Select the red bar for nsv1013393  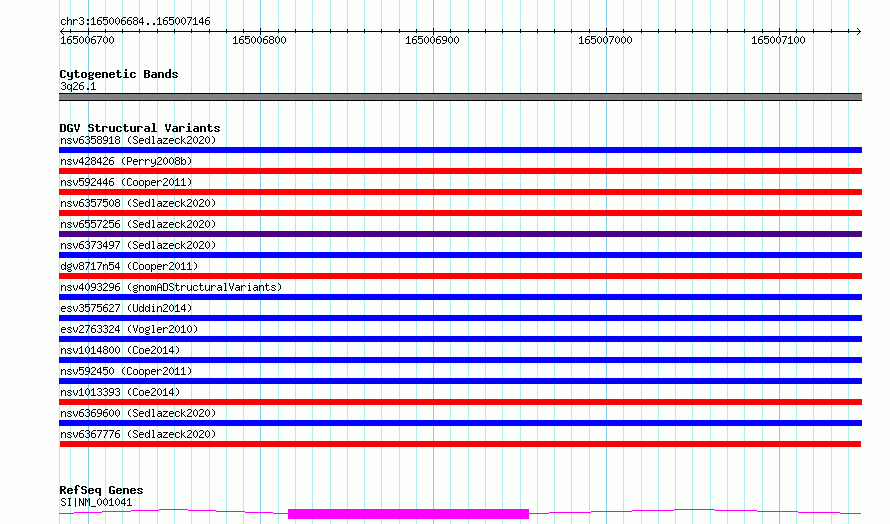click(460, 402)
